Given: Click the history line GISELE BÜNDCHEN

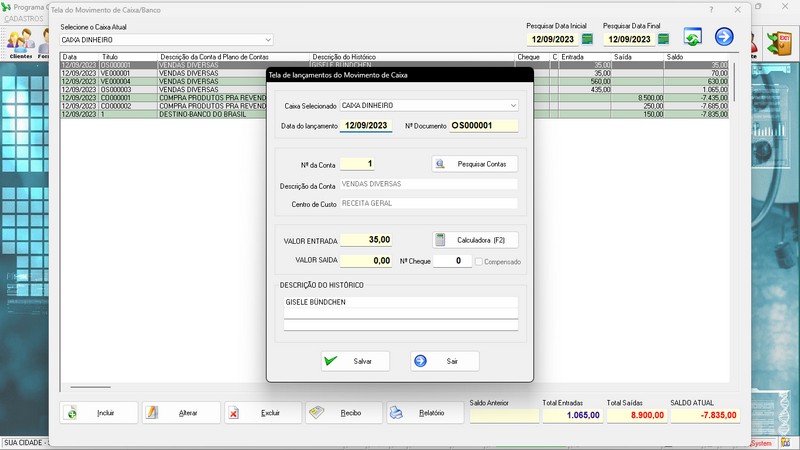Looking at the screenshot, I should pyautogui.click(x=401, y=302).
